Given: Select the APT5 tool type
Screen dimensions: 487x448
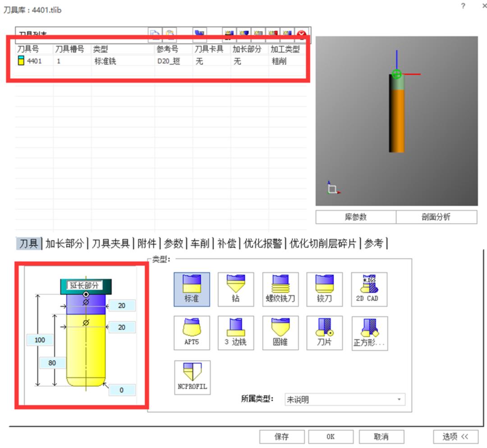Looking at the screenshot, I should pos(192,333).
